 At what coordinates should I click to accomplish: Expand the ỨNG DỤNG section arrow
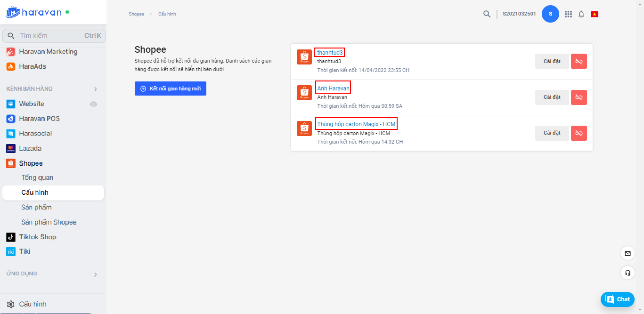(x=96, y=274)
